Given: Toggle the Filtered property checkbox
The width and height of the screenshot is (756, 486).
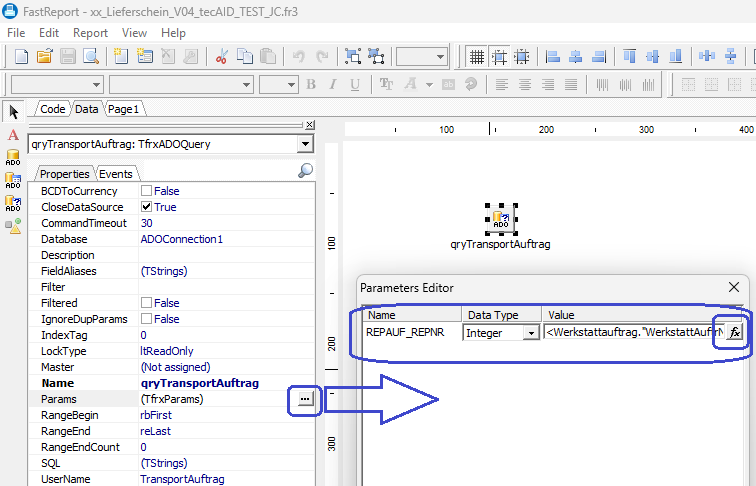Looking at the screenshot, I should click(146, 303).
